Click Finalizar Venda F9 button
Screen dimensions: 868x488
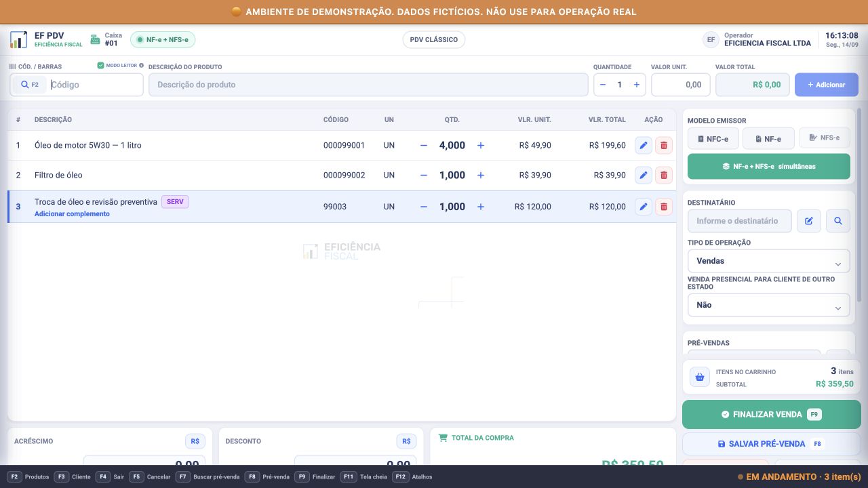tap(770, 414)
